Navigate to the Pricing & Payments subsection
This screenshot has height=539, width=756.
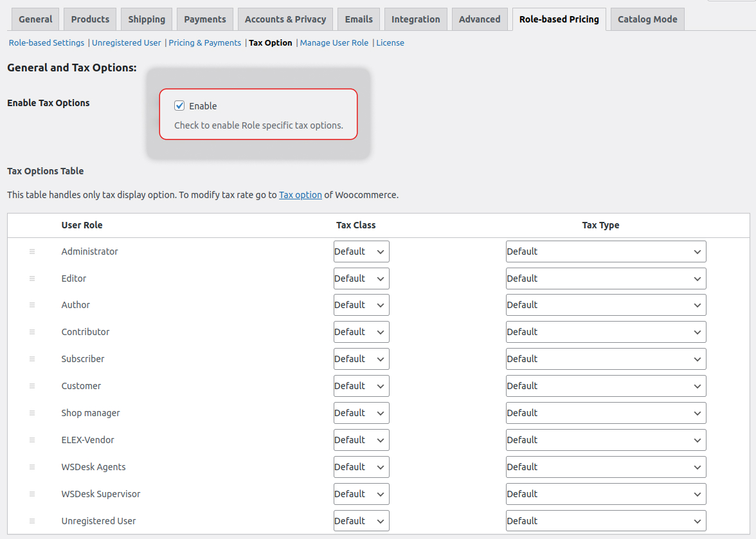[x=205, y=43]
